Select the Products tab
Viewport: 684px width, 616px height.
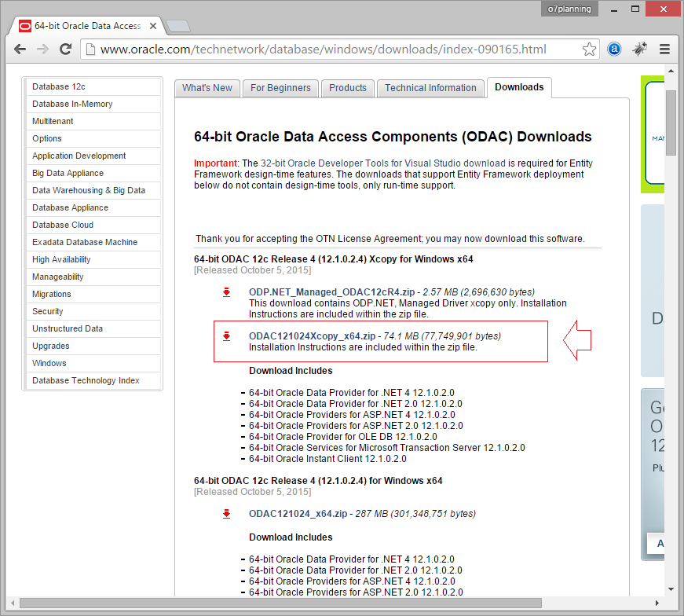[x=348, y=88]
